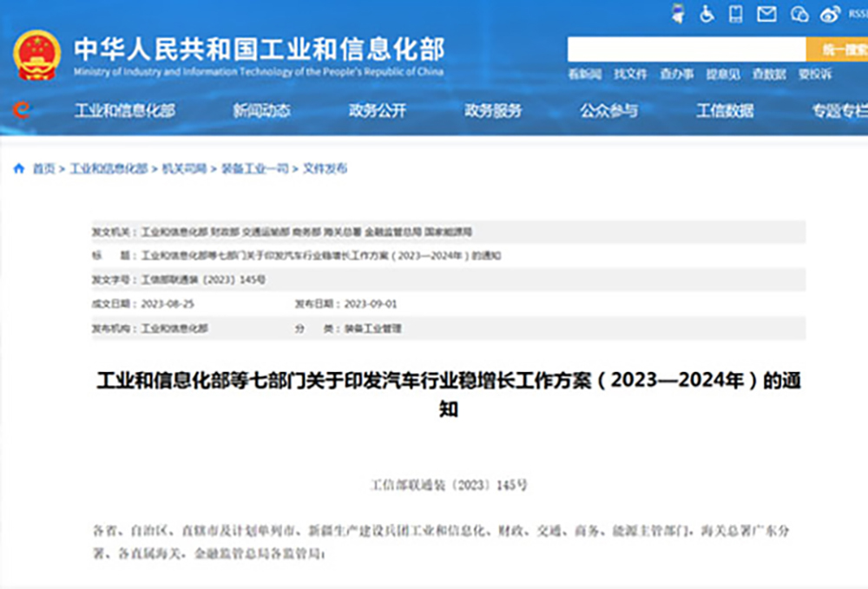Image resolution: width=868 pixels, height=589 pixels.
Task: Click inside the search input field
Action: (x=687, y=49)
